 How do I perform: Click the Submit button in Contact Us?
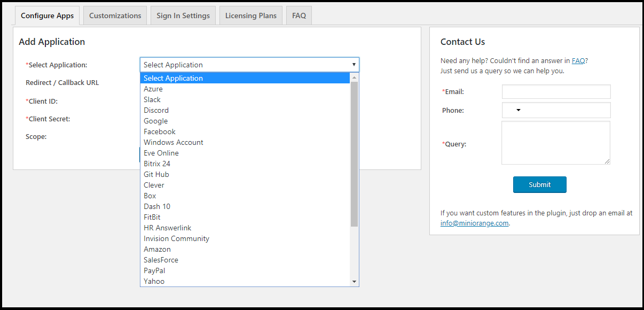pos(539,184)
